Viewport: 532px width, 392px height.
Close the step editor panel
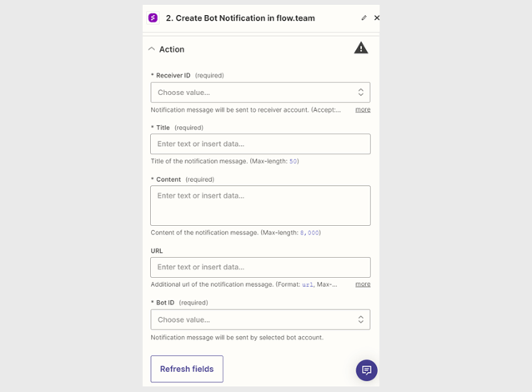pos(377,18)
